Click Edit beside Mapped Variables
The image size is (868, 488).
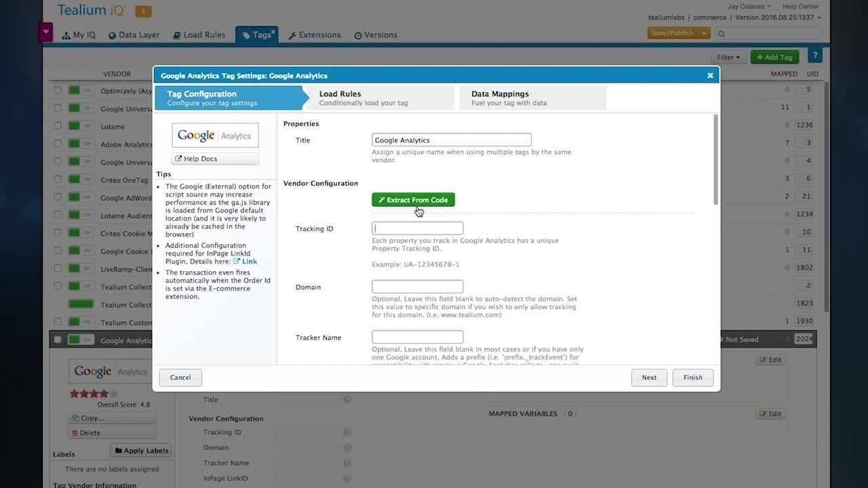pos(770,413)
